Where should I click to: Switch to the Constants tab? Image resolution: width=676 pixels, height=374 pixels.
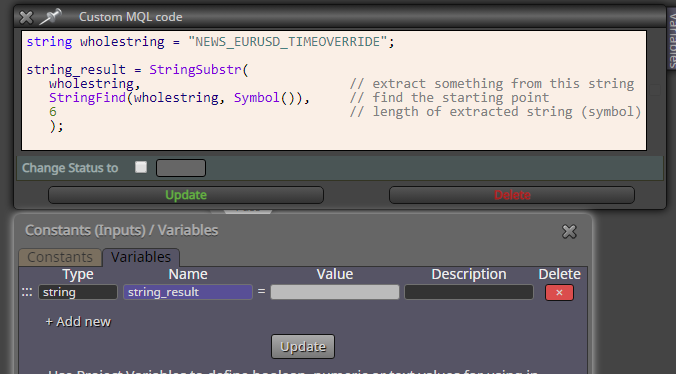click(60, 257)
